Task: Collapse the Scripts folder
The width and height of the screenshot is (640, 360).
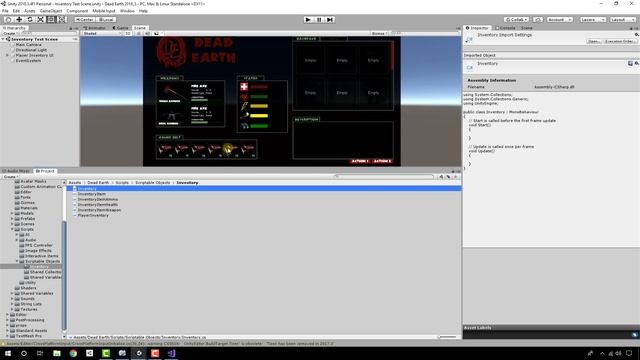Action: coord(13,229)
